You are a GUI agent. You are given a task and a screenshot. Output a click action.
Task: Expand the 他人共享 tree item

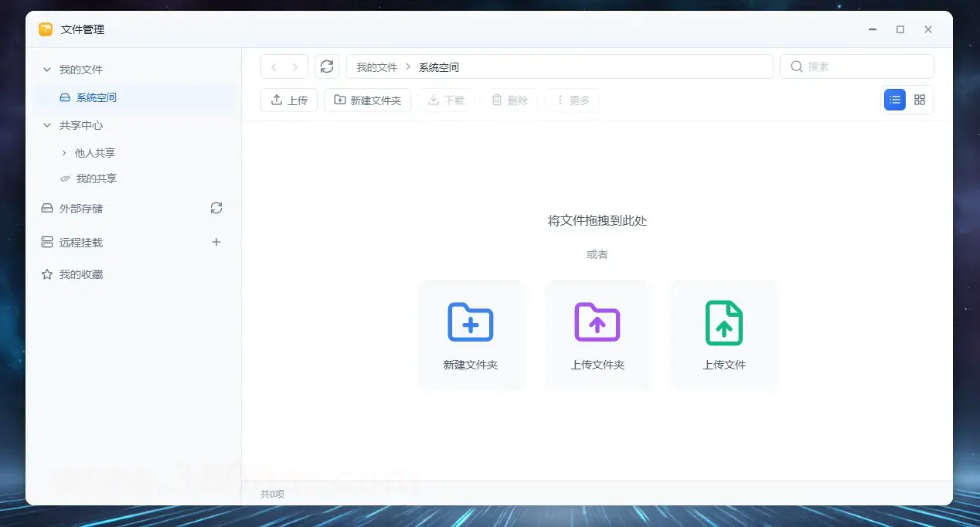click(x=64, y=153)
